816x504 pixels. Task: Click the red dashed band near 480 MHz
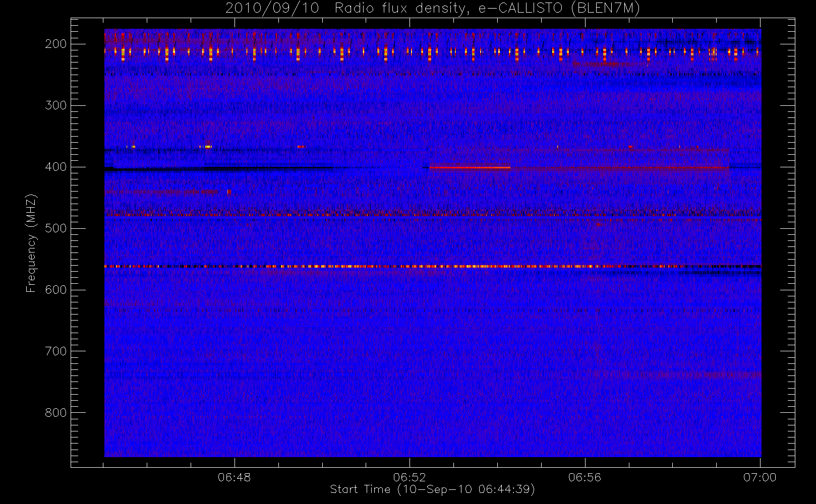pyautogui.click(x=433, y=215)
